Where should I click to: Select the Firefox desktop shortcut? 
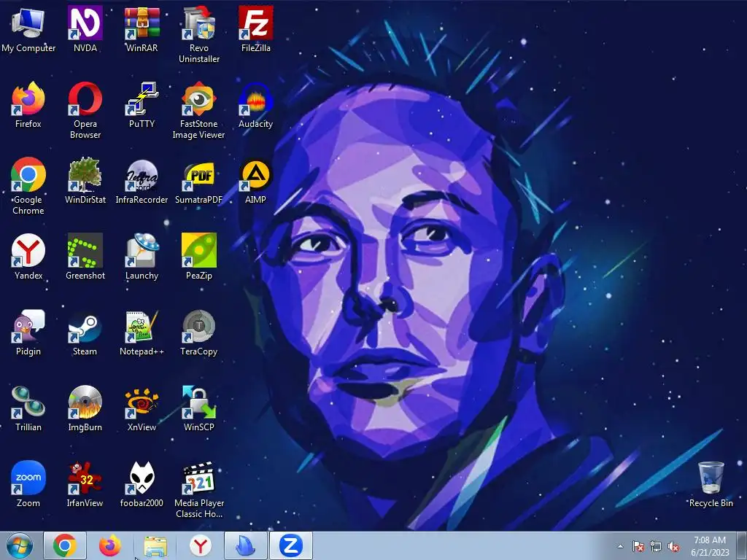point(28,98)
